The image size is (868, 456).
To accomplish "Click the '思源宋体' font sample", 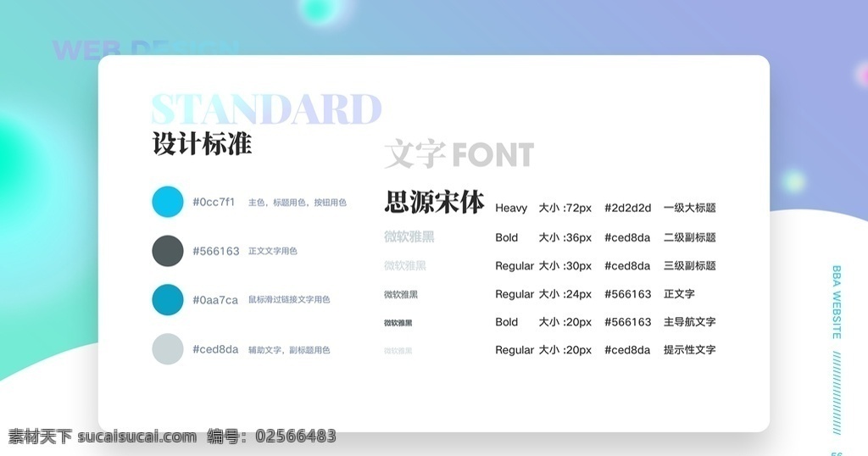I will pyautogui.click(x=435, y=202).
